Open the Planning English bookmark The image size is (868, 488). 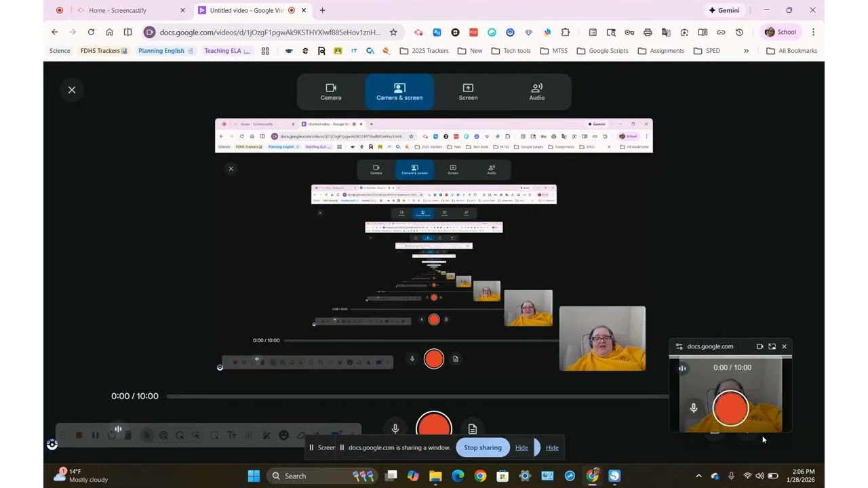tap(165, 51)
